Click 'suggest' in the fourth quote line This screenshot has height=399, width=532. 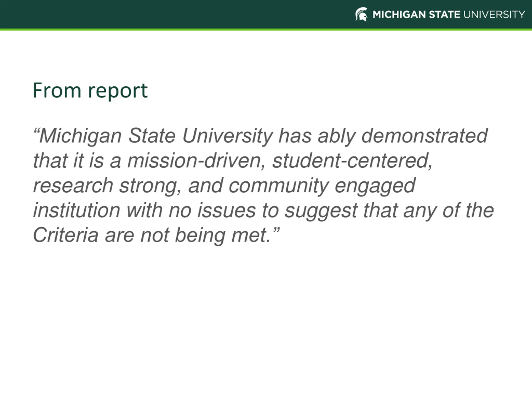[x=321, y=211]
